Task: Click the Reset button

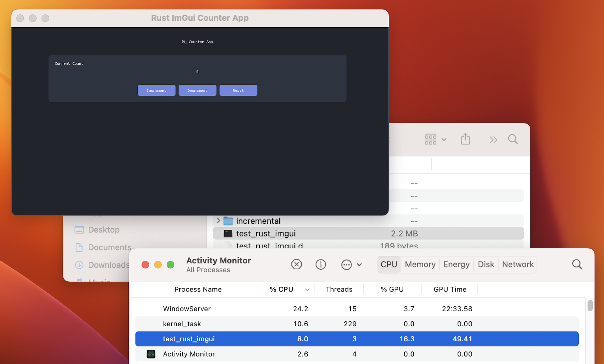Action: [x=238, y=90]
